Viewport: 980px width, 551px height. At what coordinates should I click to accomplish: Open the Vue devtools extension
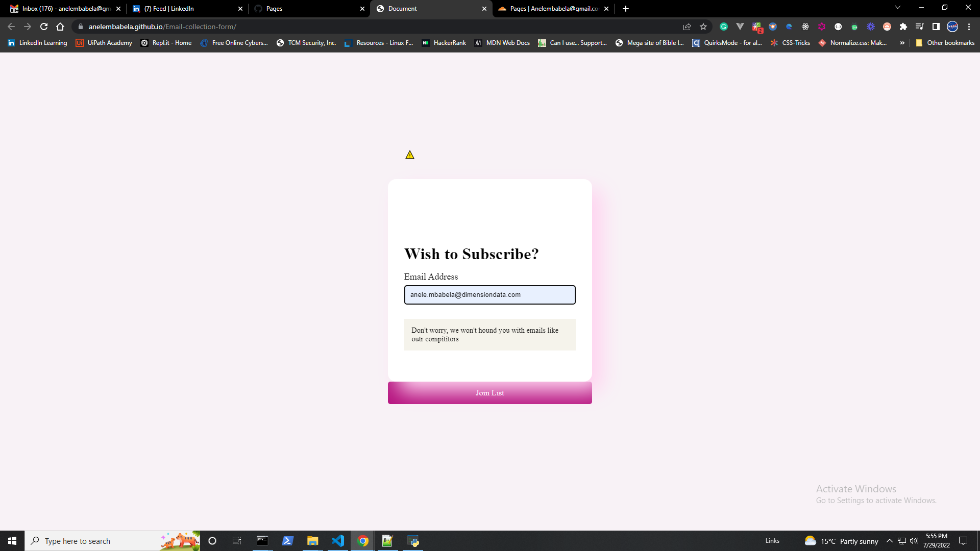(x=740, y=27)
